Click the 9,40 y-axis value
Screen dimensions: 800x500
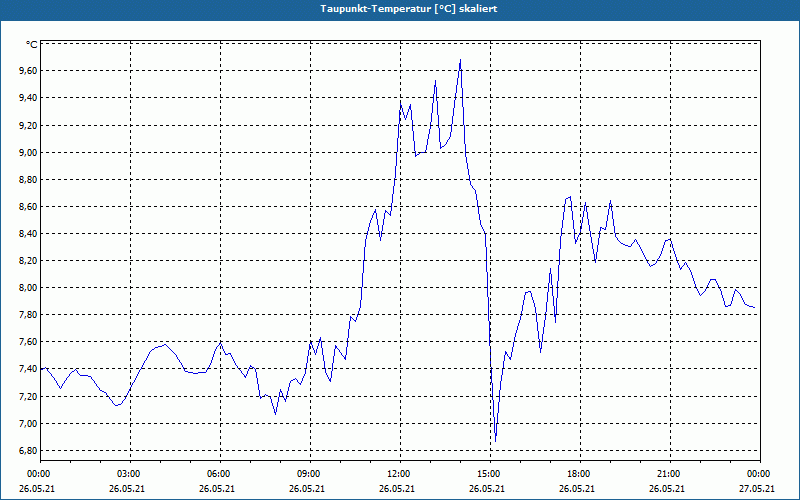click(28, 97)
